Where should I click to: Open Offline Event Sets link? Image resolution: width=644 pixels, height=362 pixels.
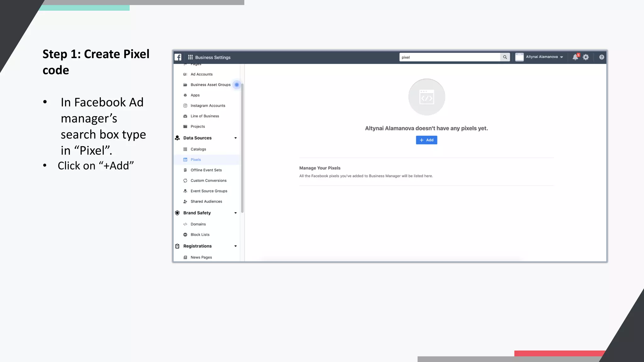click(x=206, y=170)
